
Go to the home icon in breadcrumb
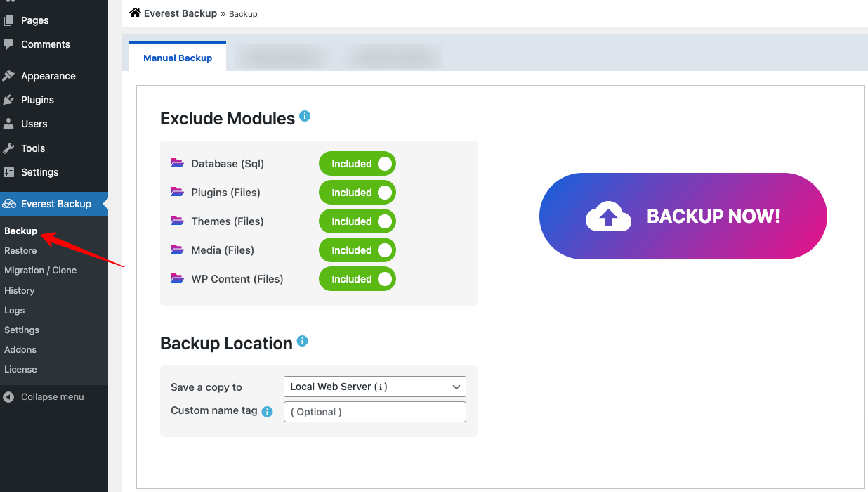tap(135, 13)
